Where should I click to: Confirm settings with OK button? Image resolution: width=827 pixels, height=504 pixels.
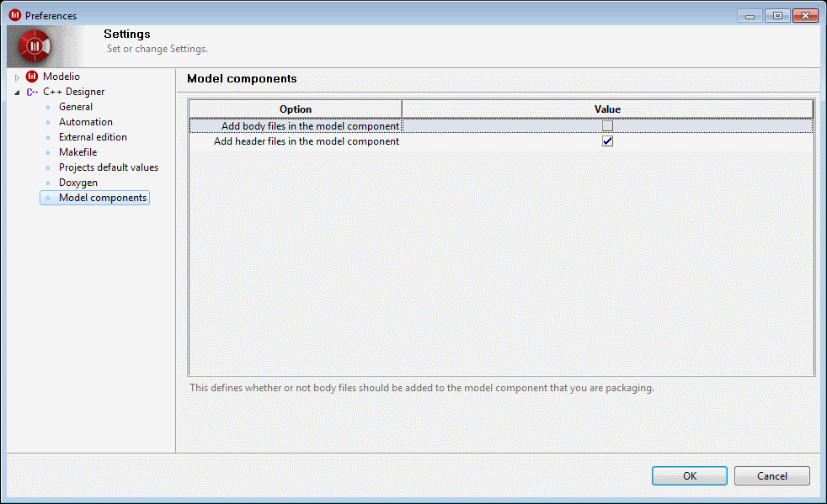pos(690,476)
